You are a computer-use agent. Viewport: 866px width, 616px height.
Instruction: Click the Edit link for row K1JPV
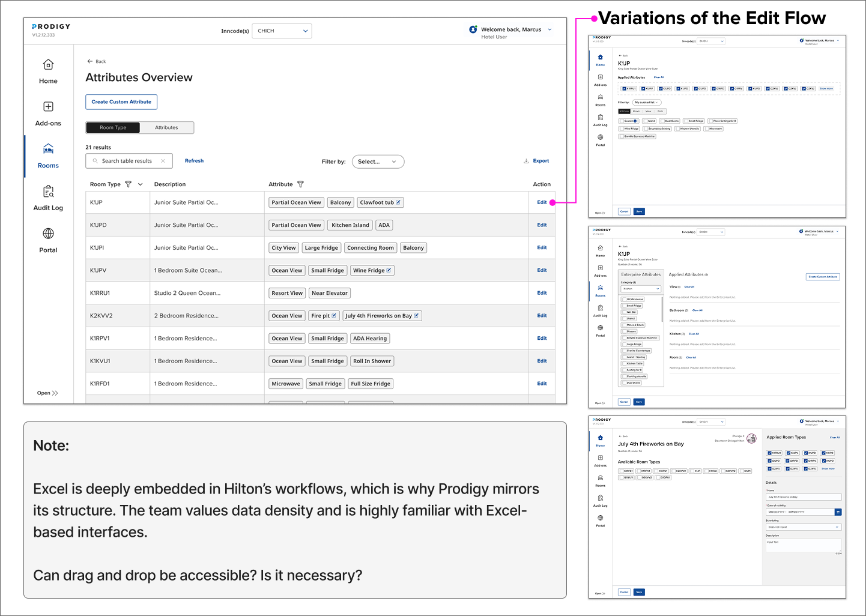(x=542, y=270)
